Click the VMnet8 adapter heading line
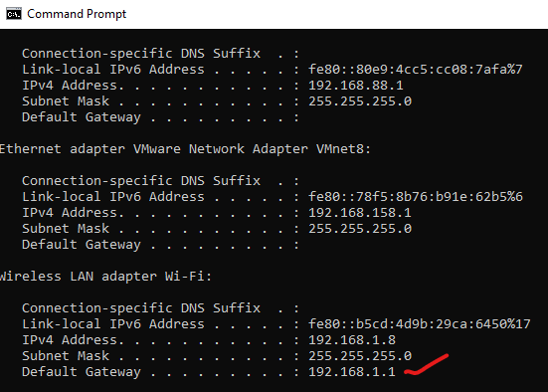This screenshot has width=548, height=392. point(185,149)
